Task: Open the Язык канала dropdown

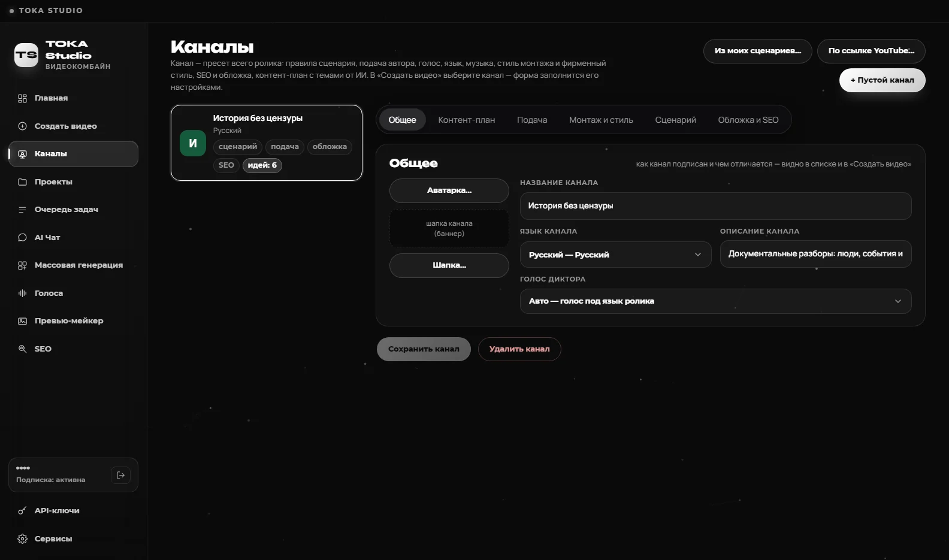Action: (x=615, y=255)
